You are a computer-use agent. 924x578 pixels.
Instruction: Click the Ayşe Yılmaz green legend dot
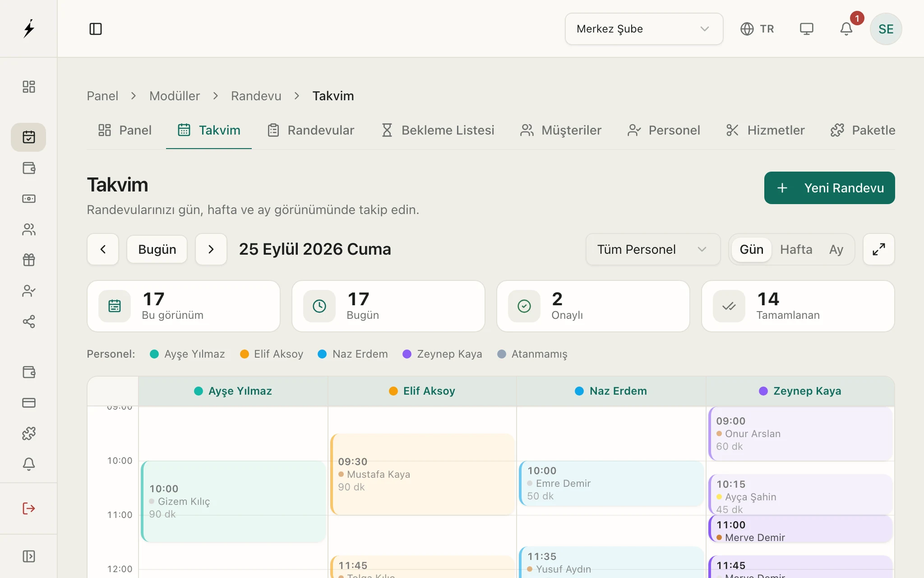pos(154,354)
